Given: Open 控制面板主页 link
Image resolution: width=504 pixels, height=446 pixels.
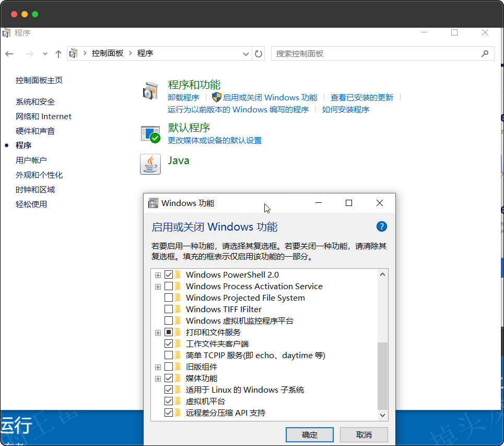Looking at the screenshot, I should click(x=39, y=80).
